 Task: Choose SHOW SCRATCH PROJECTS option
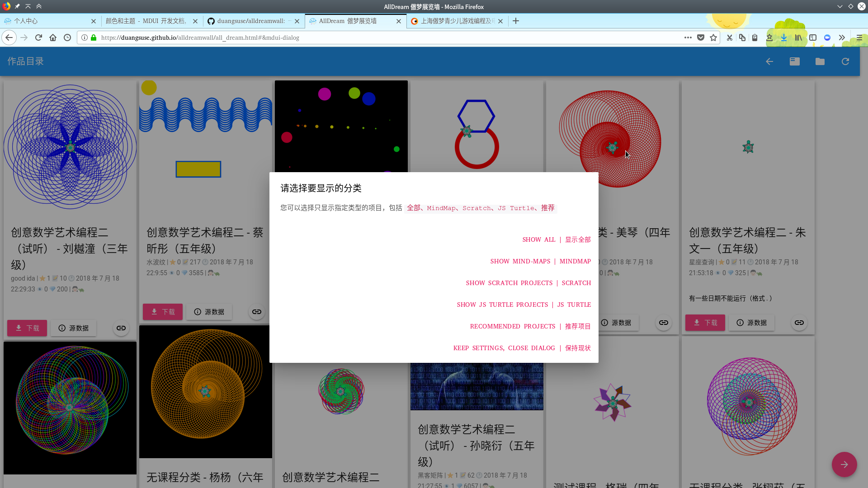tap(528, 283)
